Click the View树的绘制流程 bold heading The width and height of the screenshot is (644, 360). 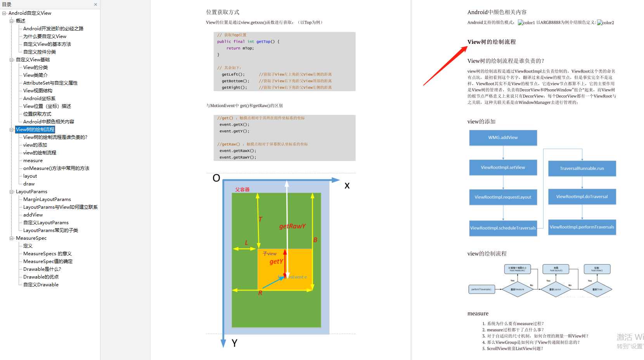tap(492, 42)
